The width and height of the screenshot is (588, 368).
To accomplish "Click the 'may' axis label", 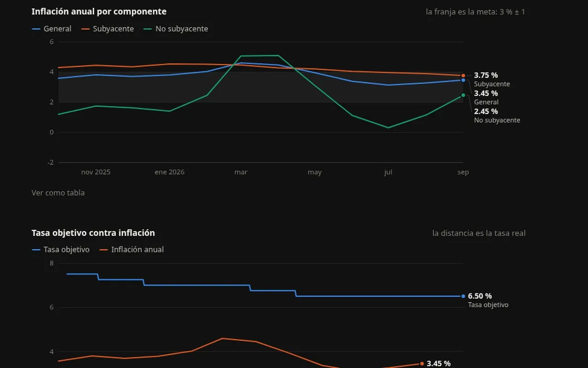I will (315, 172).
